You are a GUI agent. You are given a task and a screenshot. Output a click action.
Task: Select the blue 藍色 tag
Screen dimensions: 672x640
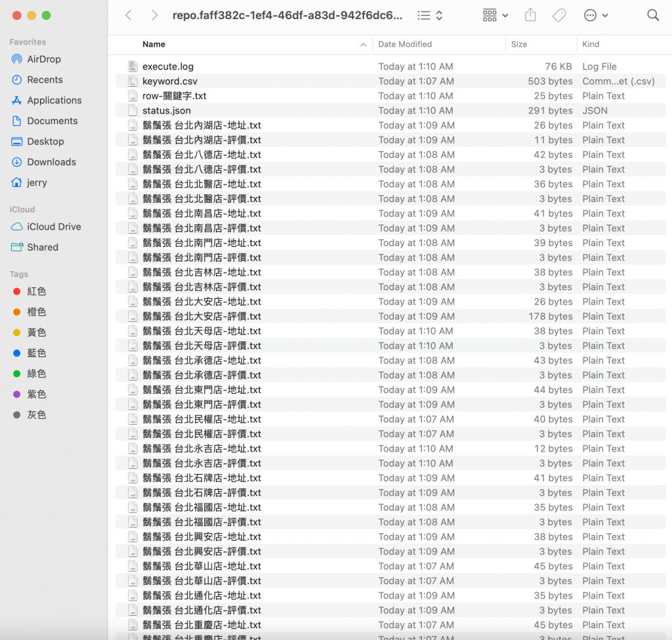click(30, 353)
